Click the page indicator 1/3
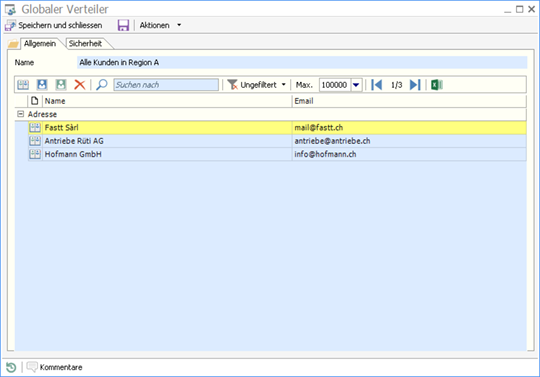This screenshot has width=540, height=377. point(396,85)
